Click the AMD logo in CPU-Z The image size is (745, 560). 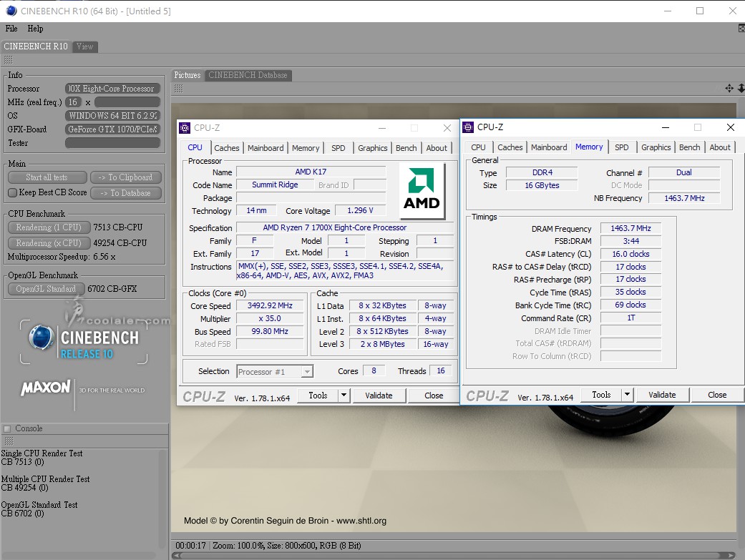tap(422, 191)
